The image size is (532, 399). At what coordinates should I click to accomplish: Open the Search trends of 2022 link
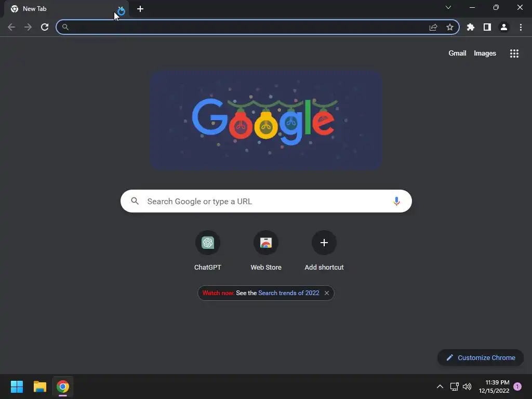click(289, 293)
